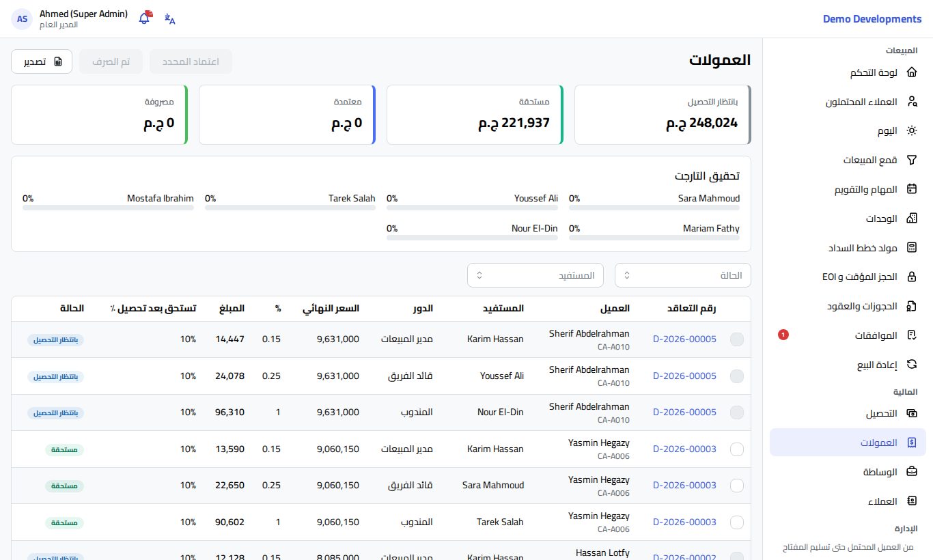Click the الموافقات checklist icon
The width and height of the screenshot is (933, 560).
[911, 335]
